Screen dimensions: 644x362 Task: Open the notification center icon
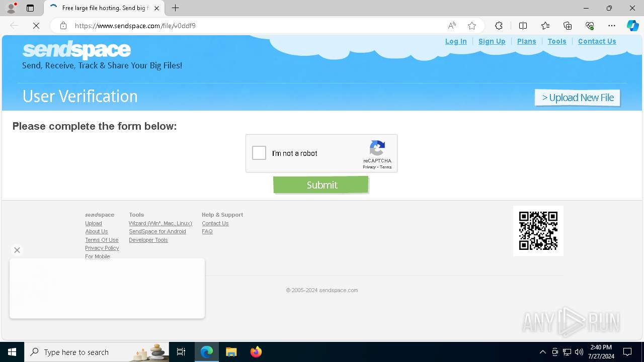(627, 352)
